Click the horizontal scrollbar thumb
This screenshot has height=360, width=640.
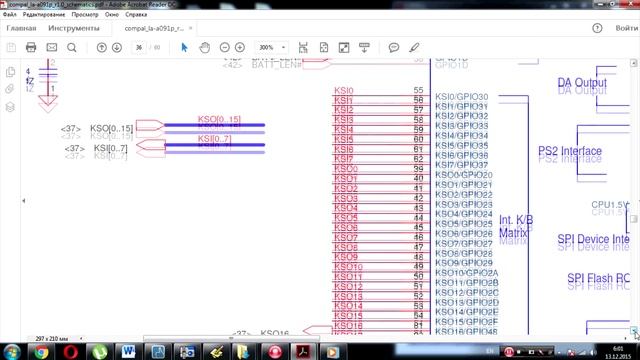[x=231, y=338]
